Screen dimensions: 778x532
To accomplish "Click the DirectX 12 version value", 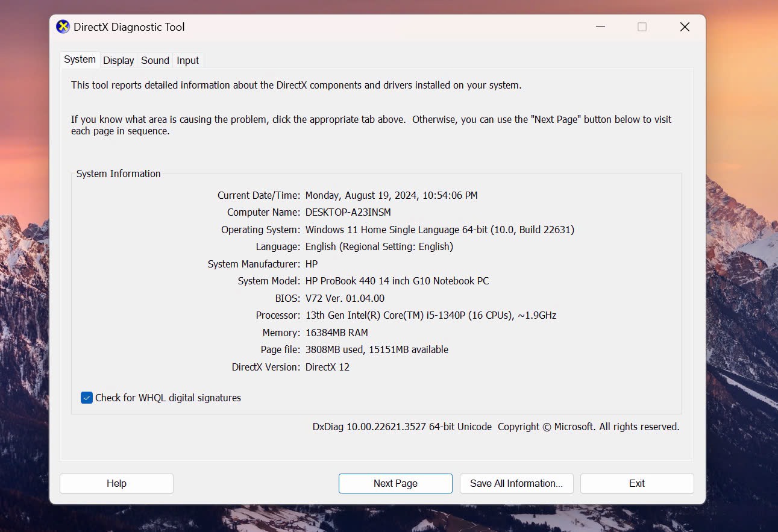I will 327,367.
